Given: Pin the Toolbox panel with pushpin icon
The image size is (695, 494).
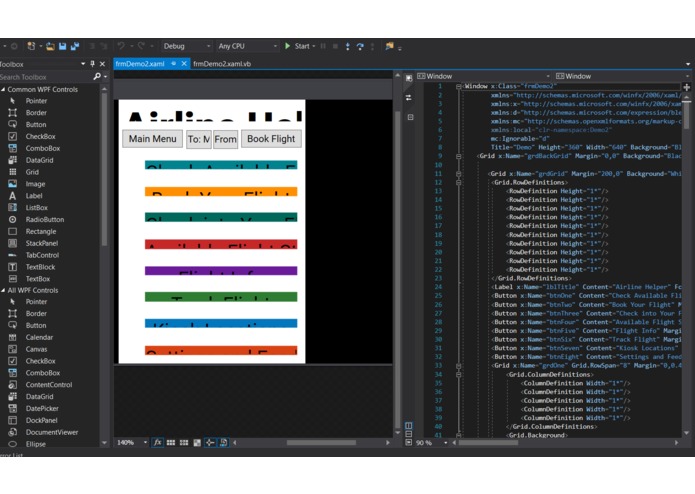Looking at the screenshot, I should [x=93, y=64].
